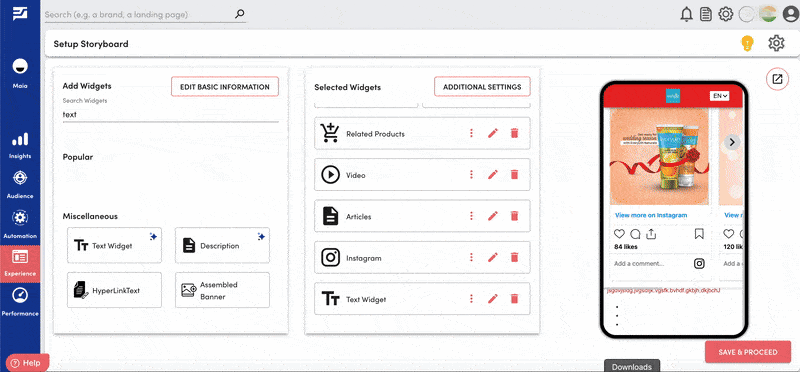Edit the Related Products widget

click(492, 133)
